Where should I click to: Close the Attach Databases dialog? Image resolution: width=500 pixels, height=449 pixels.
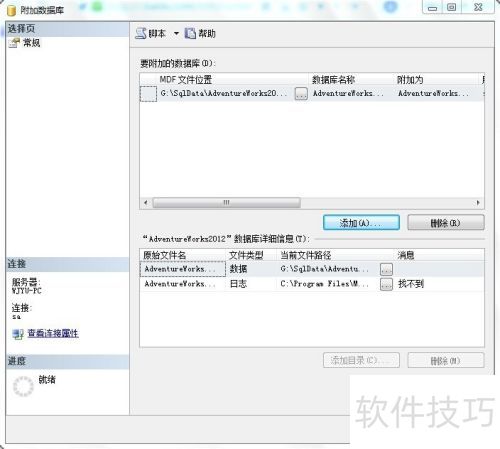click(478, 7)
